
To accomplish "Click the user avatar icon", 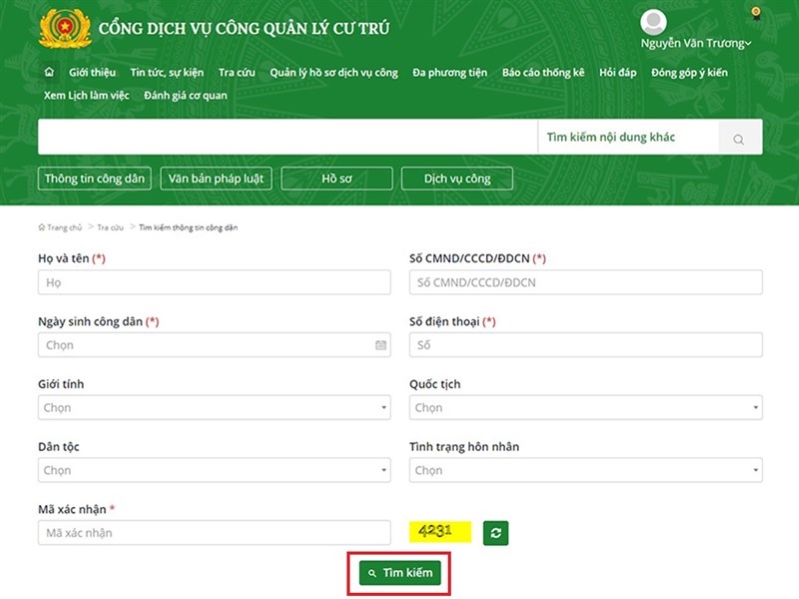I will coord(653,22).
